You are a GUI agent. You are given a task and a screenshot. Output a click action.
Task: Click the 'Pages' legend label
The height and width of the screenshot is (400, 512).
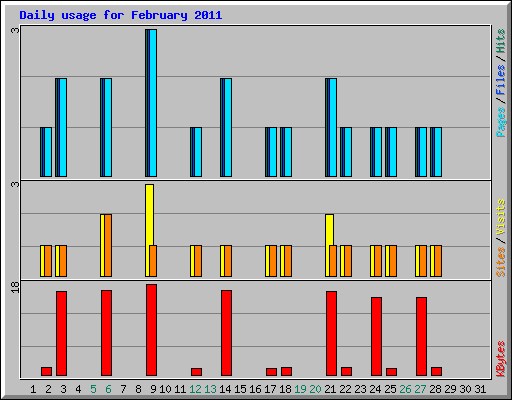coord(501,122)
